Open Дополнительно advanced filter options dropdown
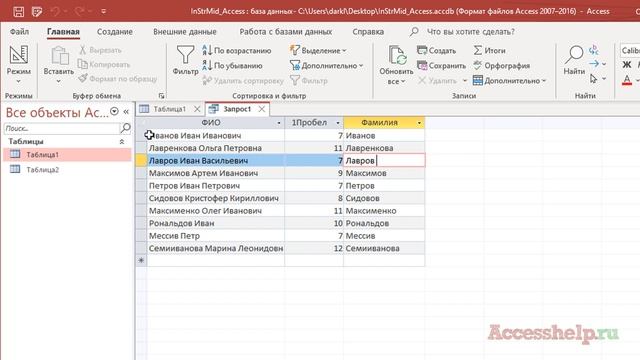The image size is (640, 360). click(x=327, y=65)
